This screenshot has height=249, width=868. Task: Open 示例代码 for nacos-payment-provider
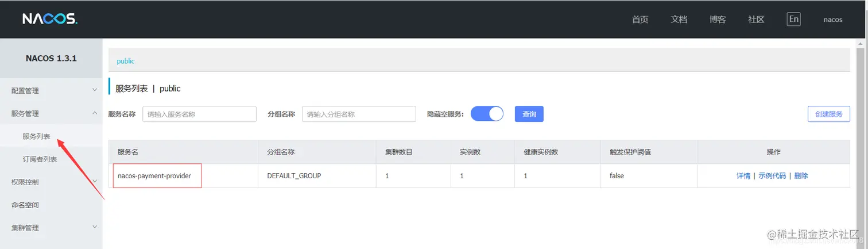tap(772, 176)
